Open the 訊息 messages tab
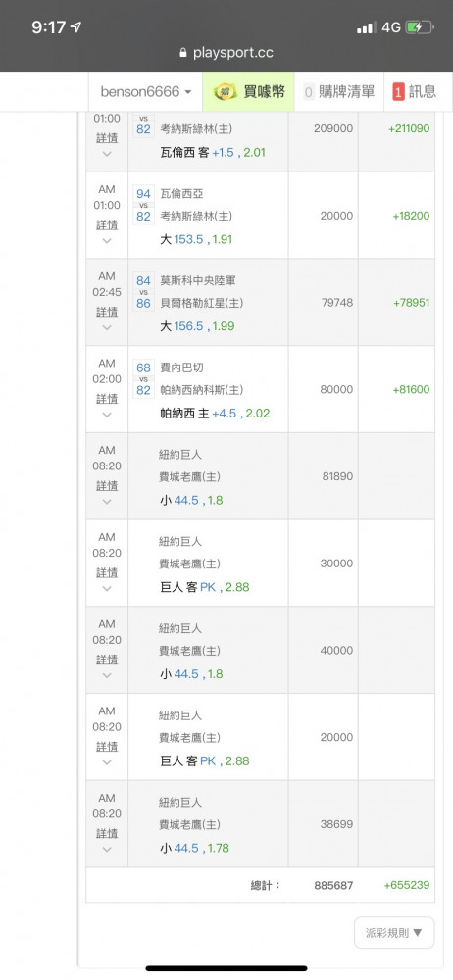The image size is (453, 980). tap(414, 92)
